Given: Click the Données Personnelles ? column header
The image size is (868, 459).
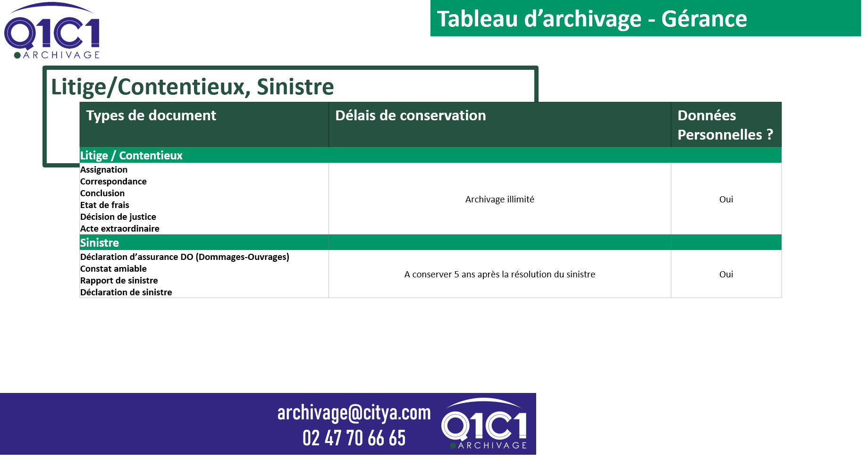Looking at the screenshot, I should tap(725, 125).
